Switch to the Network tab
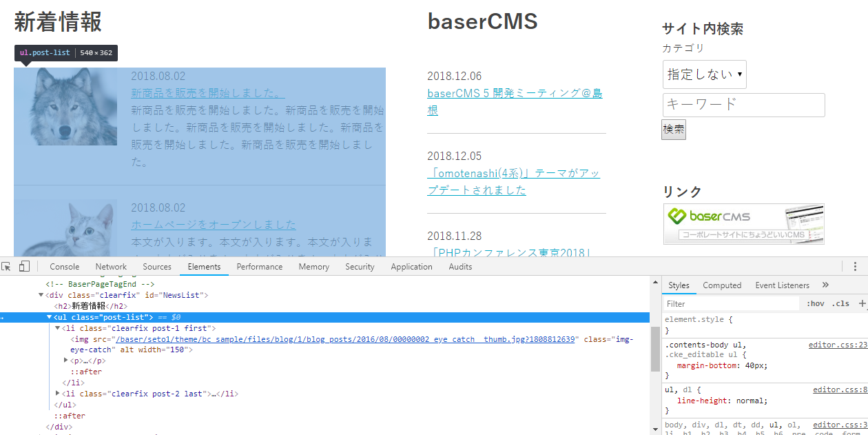This screenshot has width=868, height=435. (x=111, y=267)
